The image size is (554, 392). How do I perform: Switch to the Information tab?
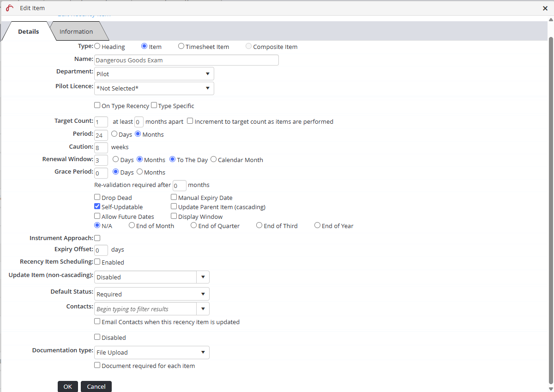tap(76, 31)
